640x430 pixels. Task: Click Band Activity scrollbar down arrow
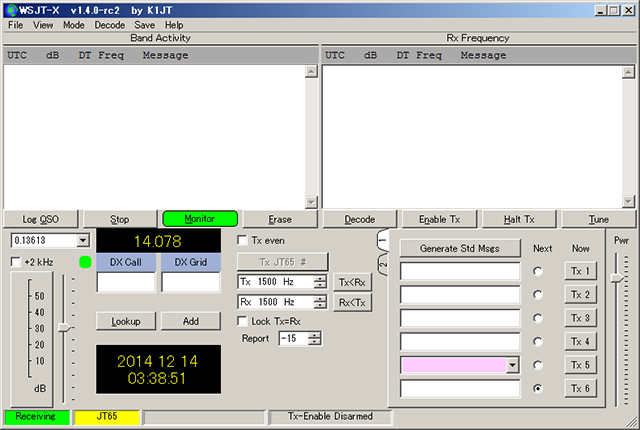pos(311,202)
